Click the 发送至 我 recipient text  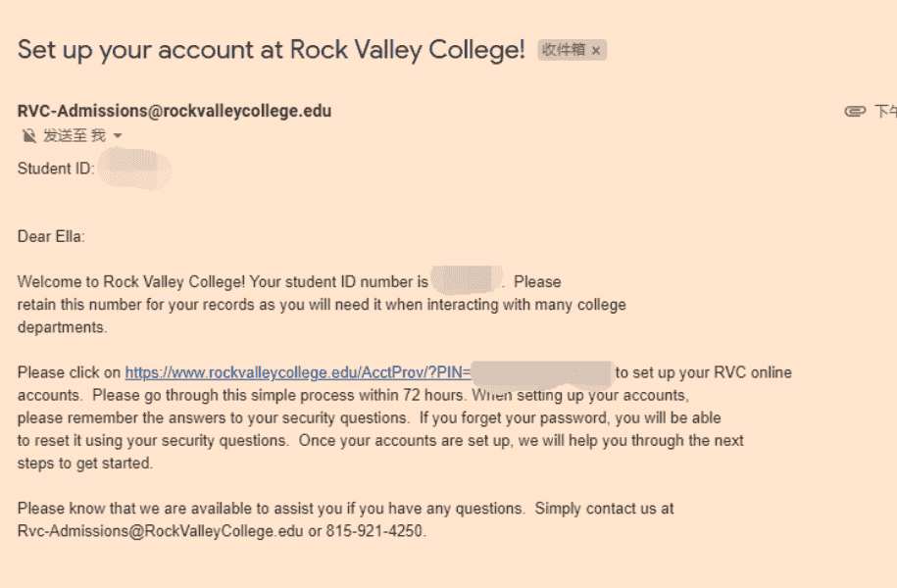pyautogui.click(x=75, y=135)
